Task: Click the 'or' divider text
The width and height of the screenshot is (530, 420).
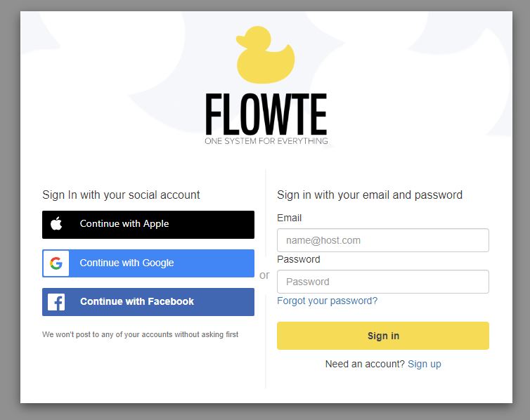Action: pyautogui.click(x=265, y=275)
